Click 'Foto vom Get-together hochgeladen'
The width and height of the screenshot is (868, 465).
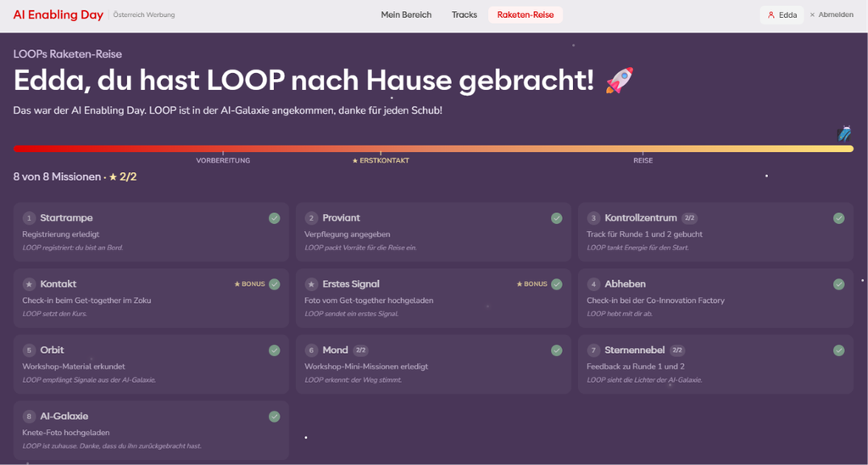(369, 300)
